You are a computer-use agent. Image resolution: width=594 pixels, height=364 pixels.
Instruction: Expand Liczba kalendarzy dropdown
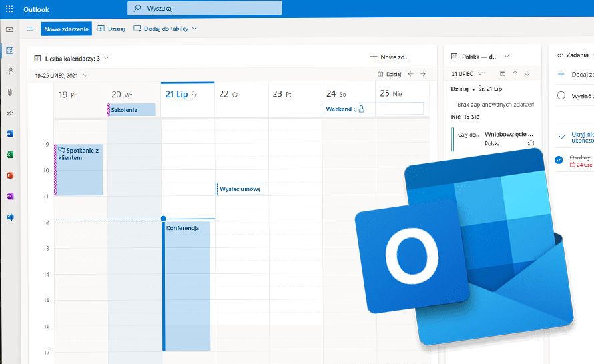(106, 58)
